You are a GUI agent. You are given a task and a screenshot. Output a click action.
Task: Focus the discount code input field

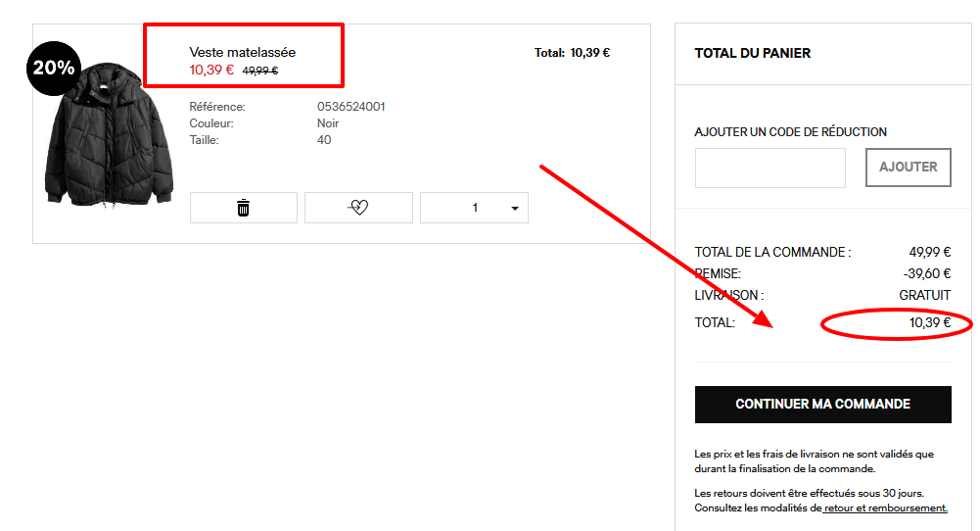(770, 168)
